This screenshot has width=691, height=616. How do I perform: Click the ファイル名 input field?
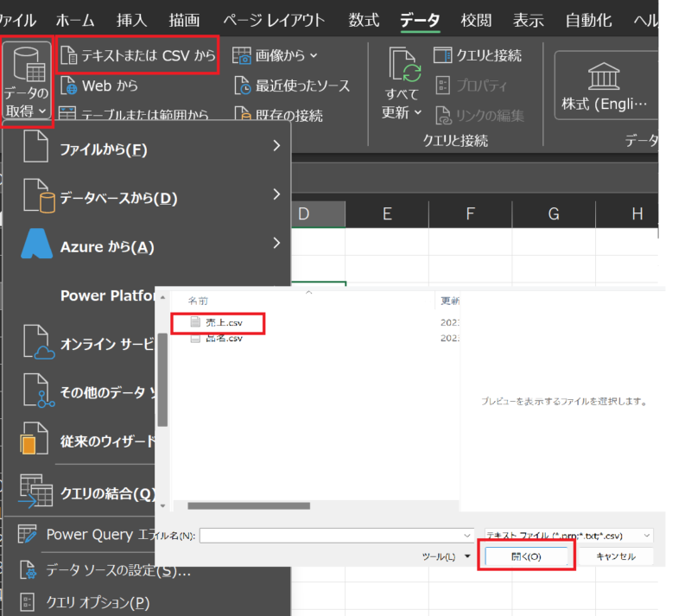(x=335, y=536)
